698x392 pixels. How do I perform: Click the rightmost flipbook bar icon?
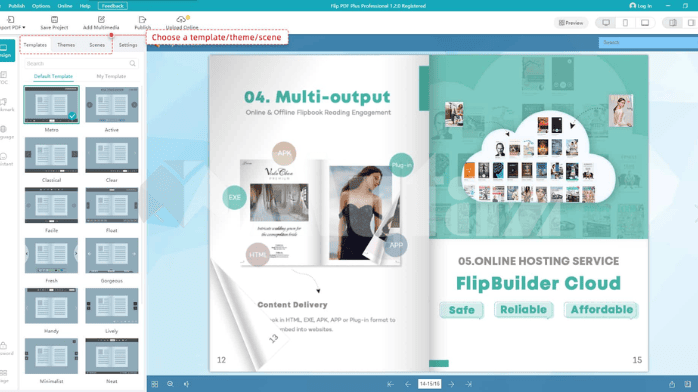688,384
